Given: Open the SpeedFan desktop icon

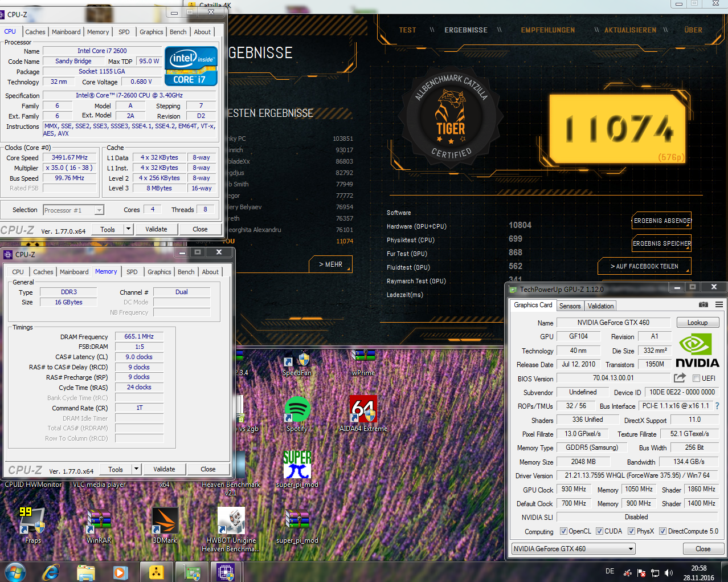Looking at the screenshot, I should click(x=297, y=363).
